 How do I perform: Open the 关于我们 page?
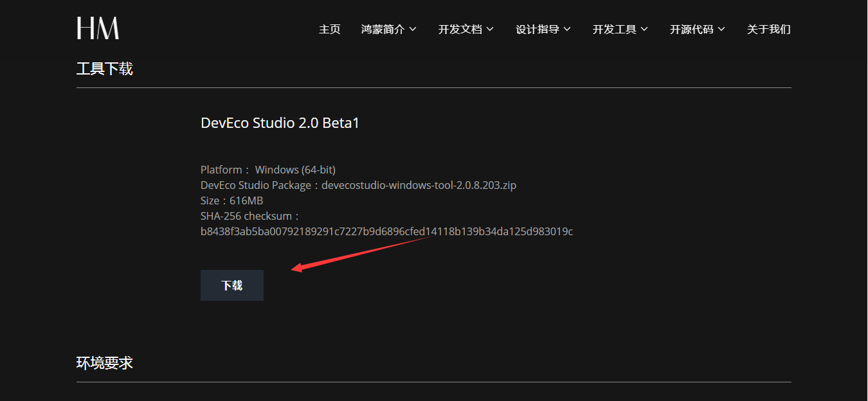(x=769, y=30)
